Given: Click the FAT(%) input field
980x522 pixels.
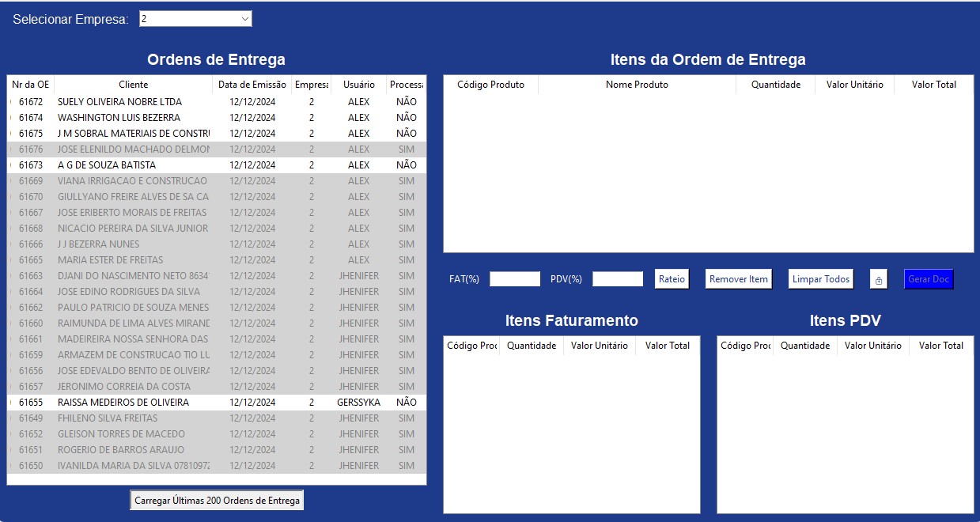Looking at the screenshot, I should coord(515,278).
